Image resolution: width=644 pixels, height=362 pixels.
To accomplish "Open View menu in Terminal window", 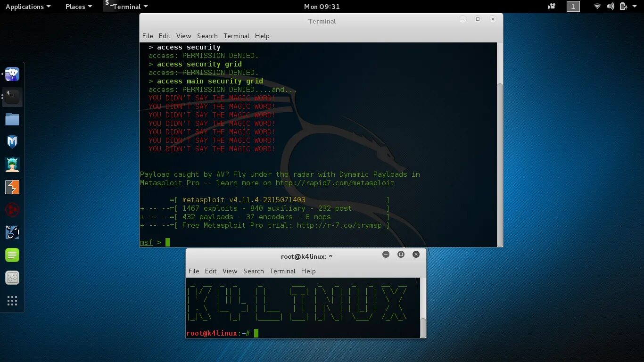I will coord(183,36).
